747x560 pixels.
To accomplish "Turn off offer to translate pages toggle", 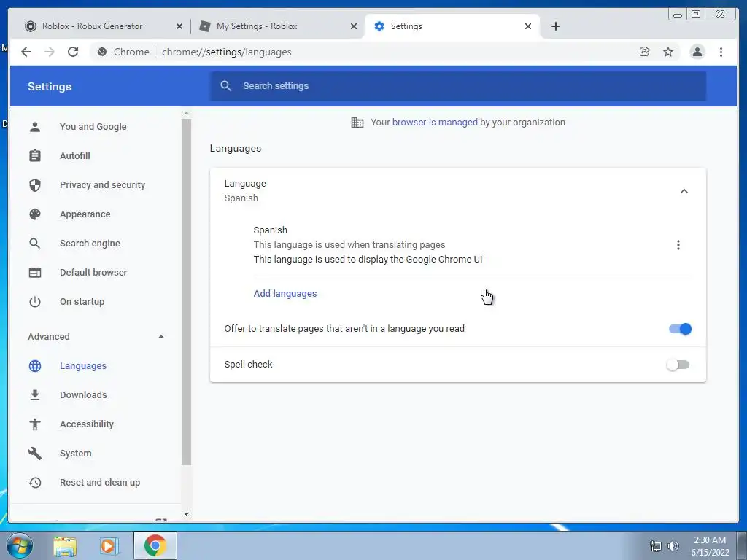I will click(x=680, y=329).
